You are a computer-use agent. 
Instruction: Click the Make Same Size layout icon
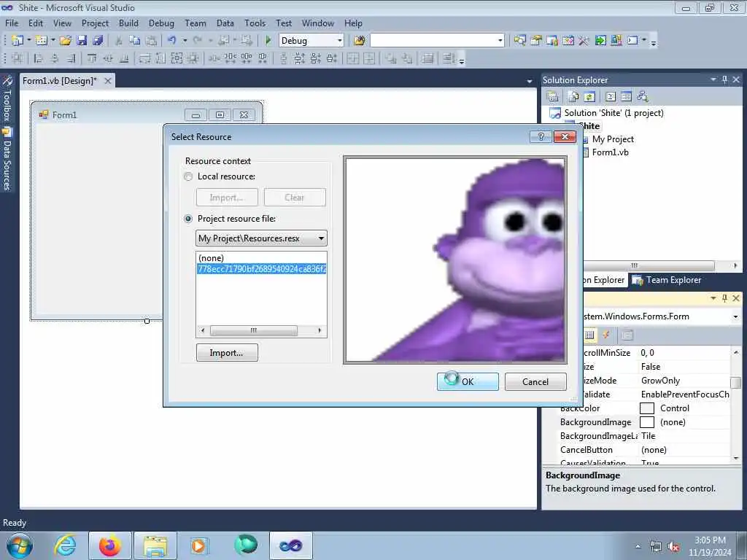coord(177,58)
